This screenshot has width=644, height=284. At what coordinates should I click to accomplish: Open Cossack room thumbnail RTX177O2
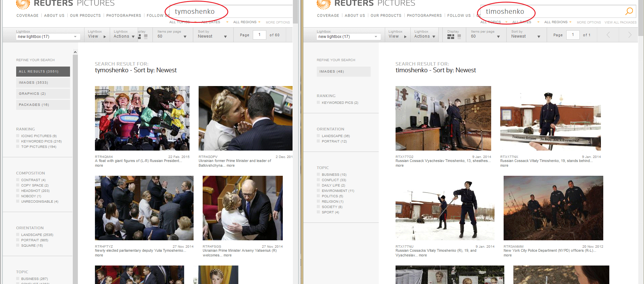pos(443,118)
